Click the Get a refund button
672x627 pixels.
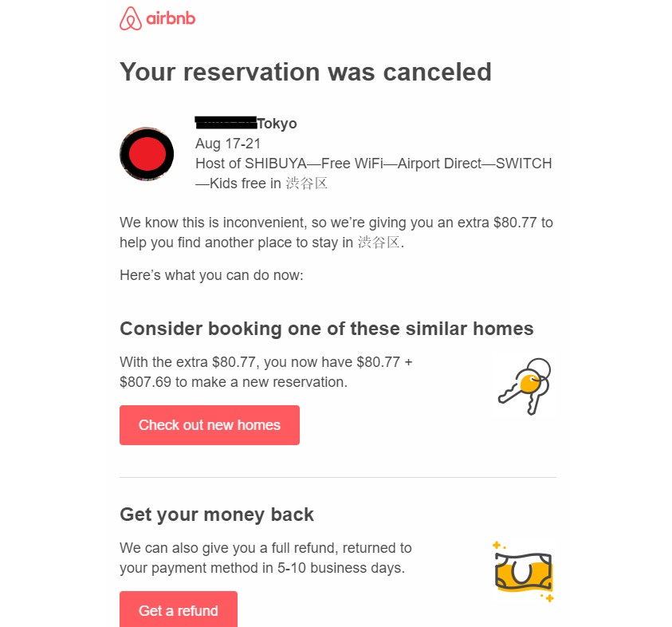point(178,610)
